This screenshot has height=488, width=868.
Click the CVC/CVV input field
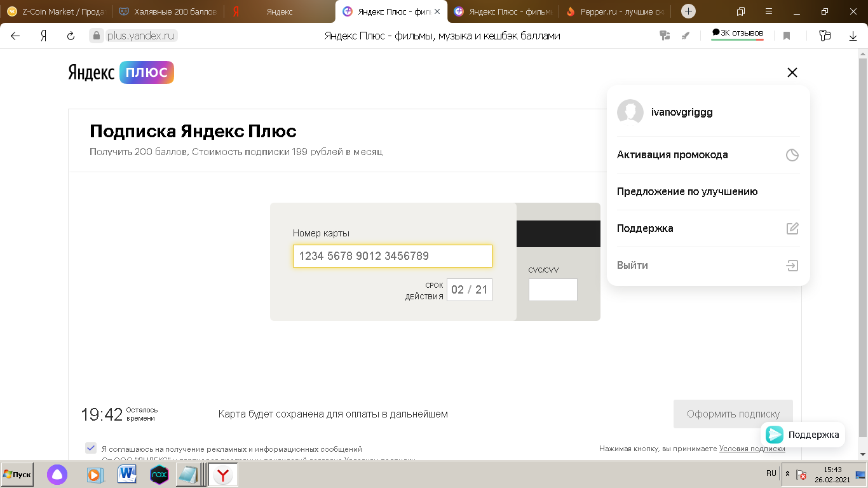tap(553, 290)
